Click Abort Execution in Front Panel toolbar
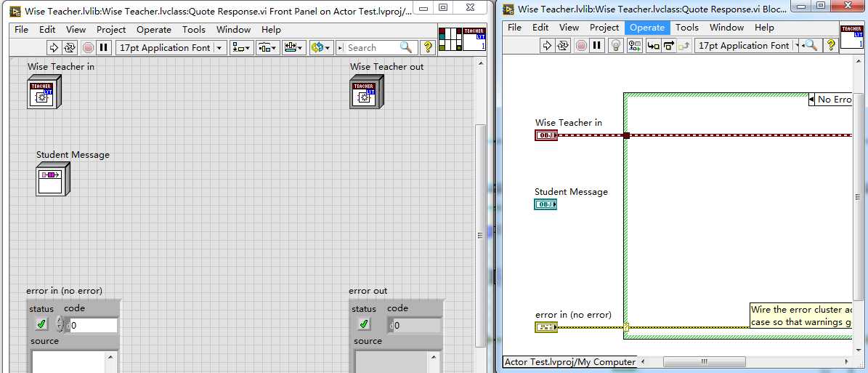 click(x=88, y=48)
